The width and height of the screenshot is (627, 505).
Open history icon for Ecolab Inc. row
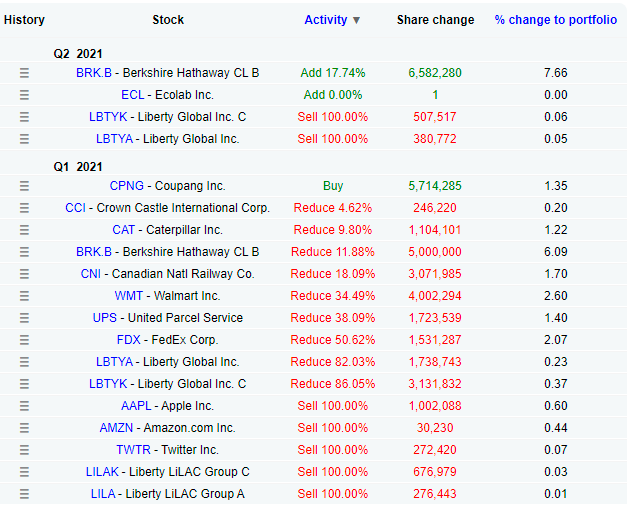click(24, 95)
